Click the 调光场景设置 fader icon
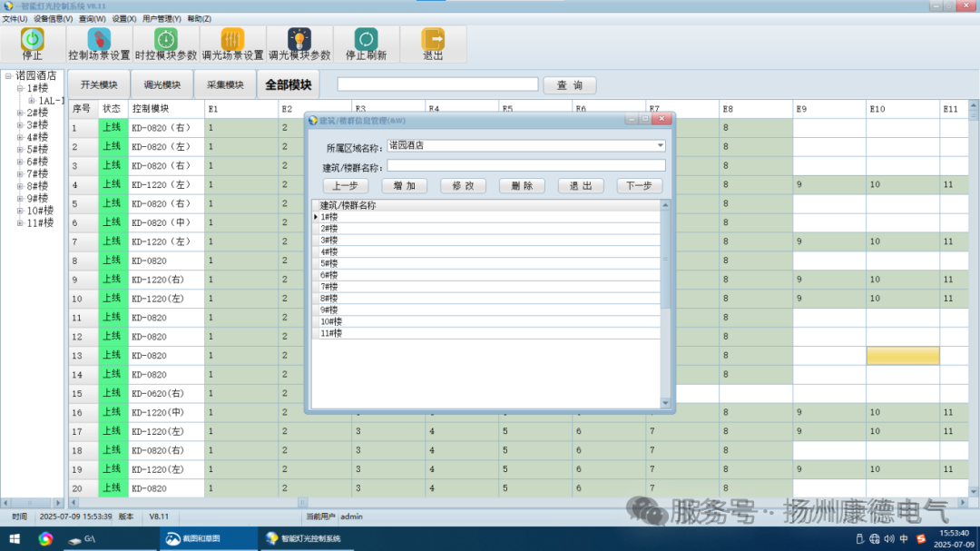This screenshot has height=551, width=980. click(232, 40)
